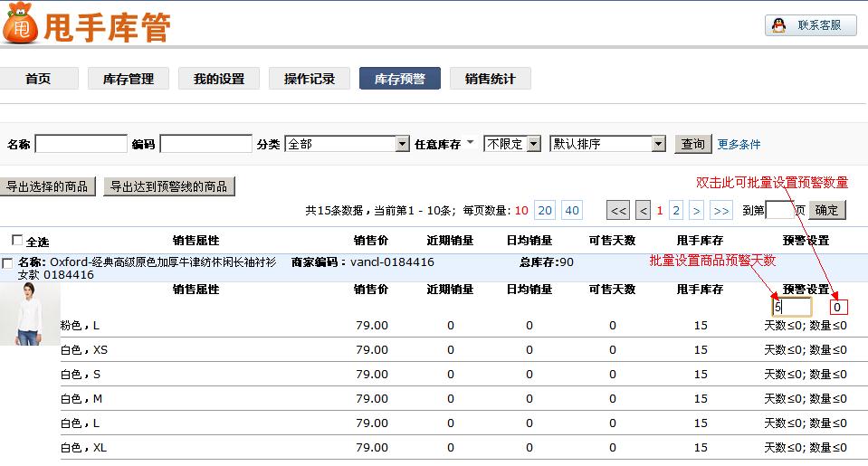Select the 白色, M attribute text
Screen dimensions: 868x466
point(81,398)
